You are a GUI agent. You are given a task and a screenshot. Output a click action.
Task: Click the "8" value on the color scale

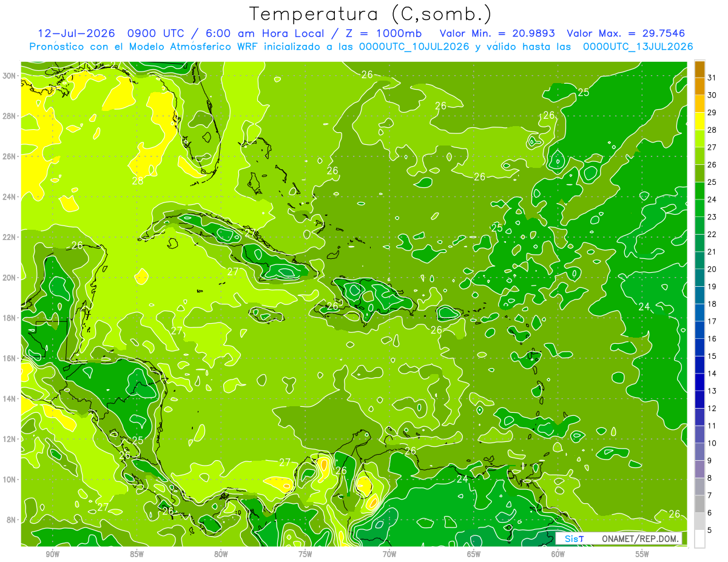[x=710, y=478]
